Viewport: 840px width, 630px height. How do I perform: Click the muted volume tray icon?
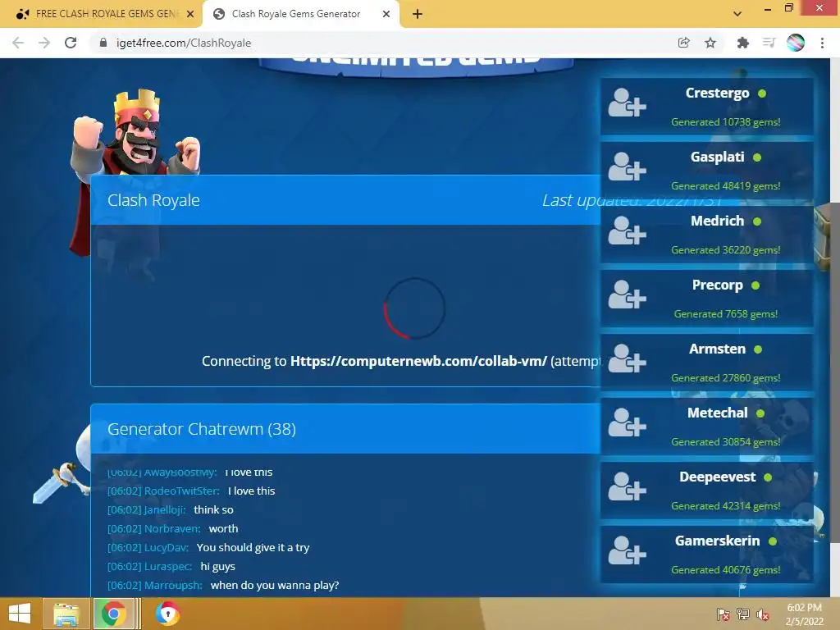tap(763, 614)
